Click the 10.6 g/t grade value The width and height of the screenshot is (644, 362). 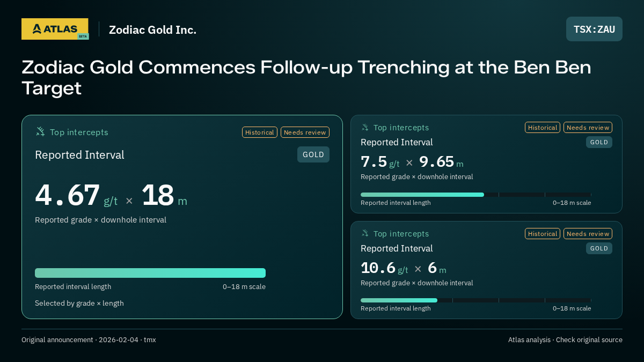click(x=384, y=268)
